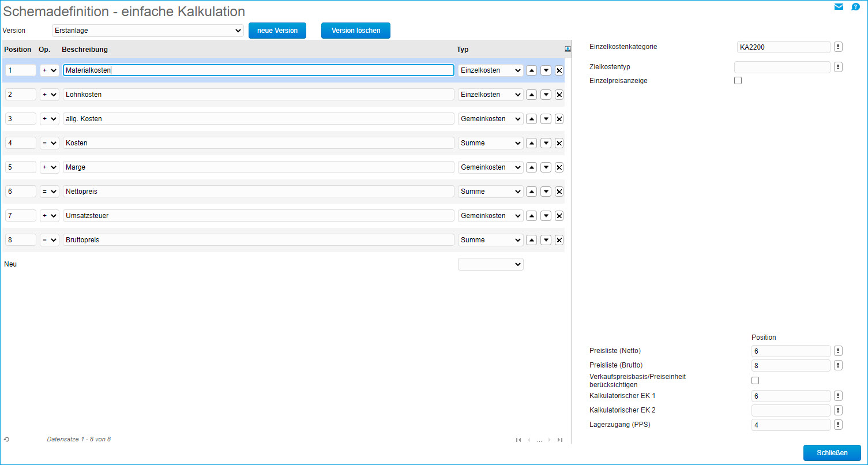Click the lookup icon beside Einzelkostenkategorie
Image resolution: width=868 pixels, height=465 pixels.
coord(838,47)
